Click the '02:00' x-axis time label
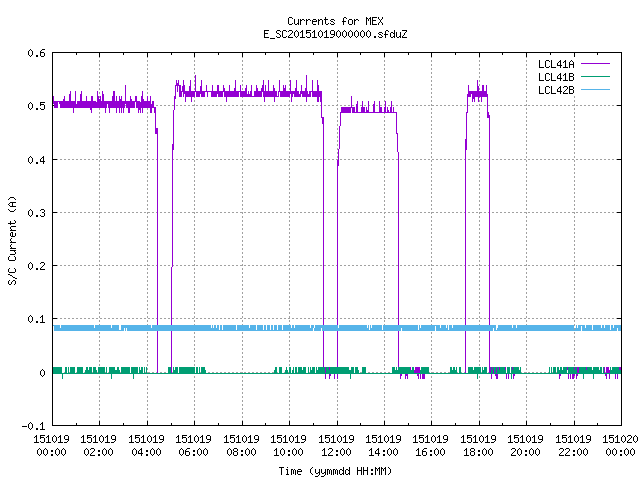 (x=98, y=452)
